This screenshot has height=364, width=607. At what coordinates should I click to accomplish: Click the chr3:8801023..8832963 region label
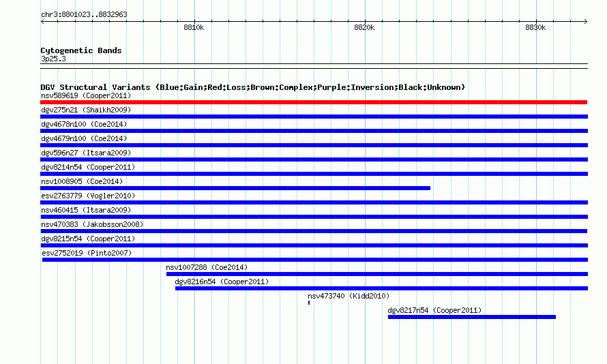(x=84, y=14)
